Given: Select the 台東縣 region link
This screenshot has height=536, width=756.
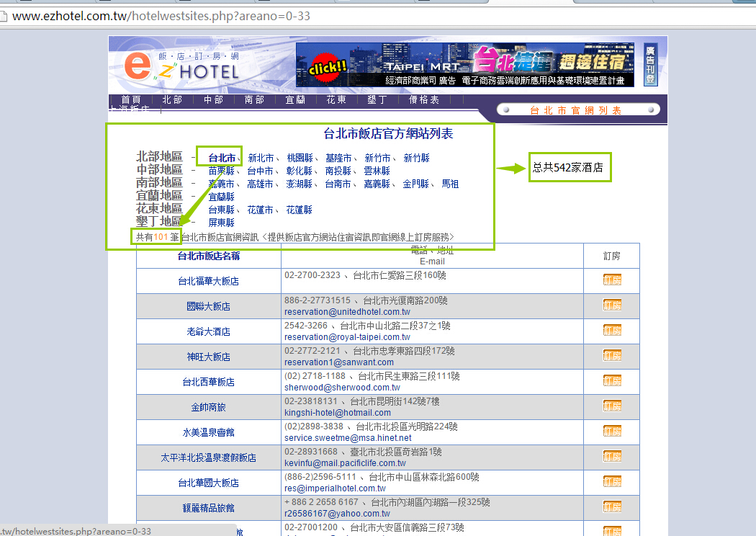Looking at the screenshot, I should coord(222,210).
